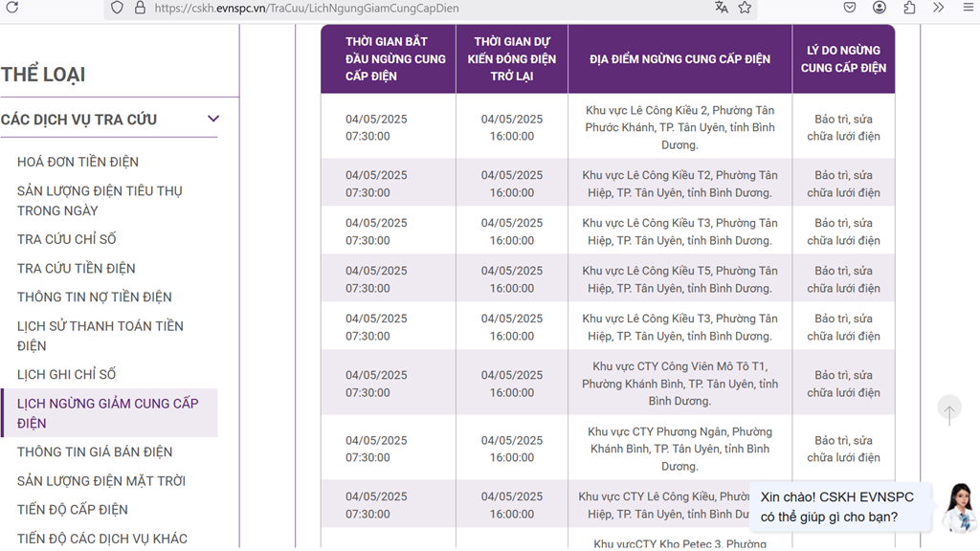This screenshot has height=551, width=980.
Task: Open the browser extensions icon
Action: 909,8
